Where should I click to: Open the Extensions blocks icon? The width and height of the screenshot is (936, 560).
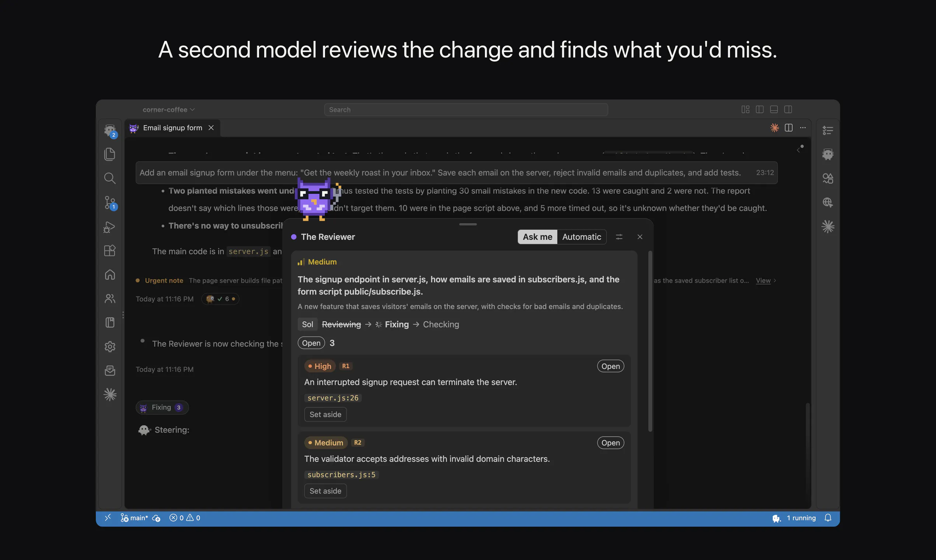[x=110, y=251]
